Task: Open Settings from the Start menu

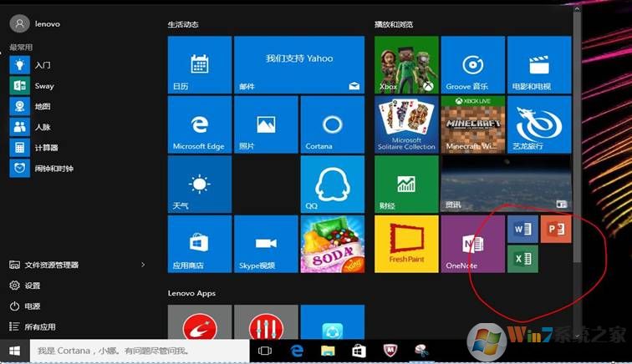Action: pos(32,286)
